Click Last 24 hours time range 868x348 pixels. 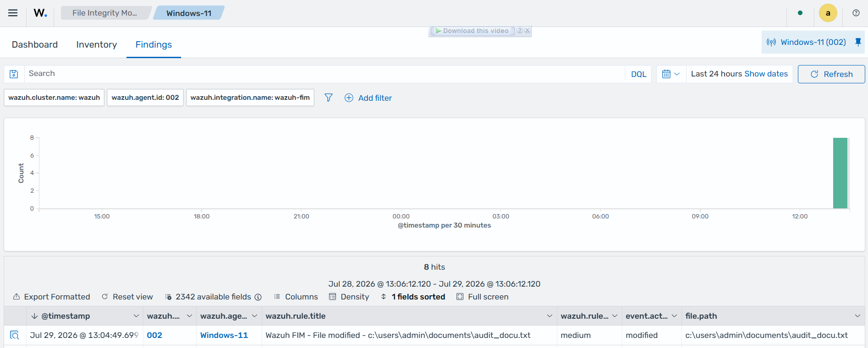pos(716,74)
